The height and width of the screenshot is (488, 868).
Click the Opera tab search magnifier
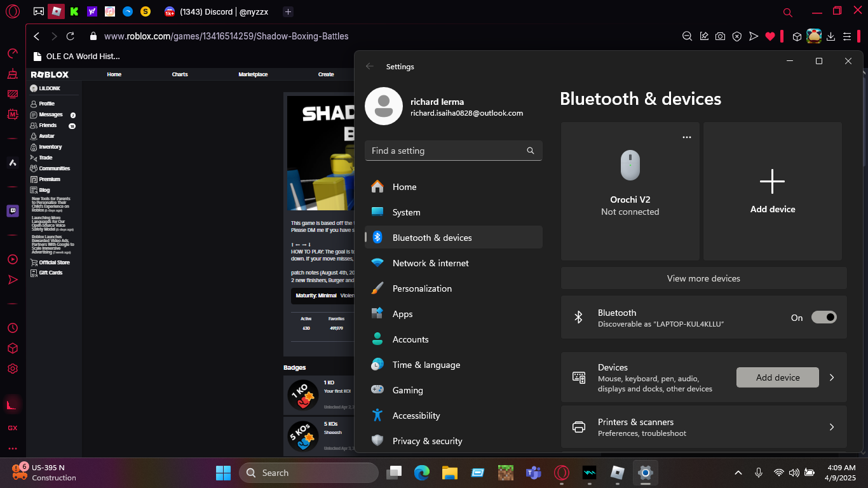[x=788, y=12]
